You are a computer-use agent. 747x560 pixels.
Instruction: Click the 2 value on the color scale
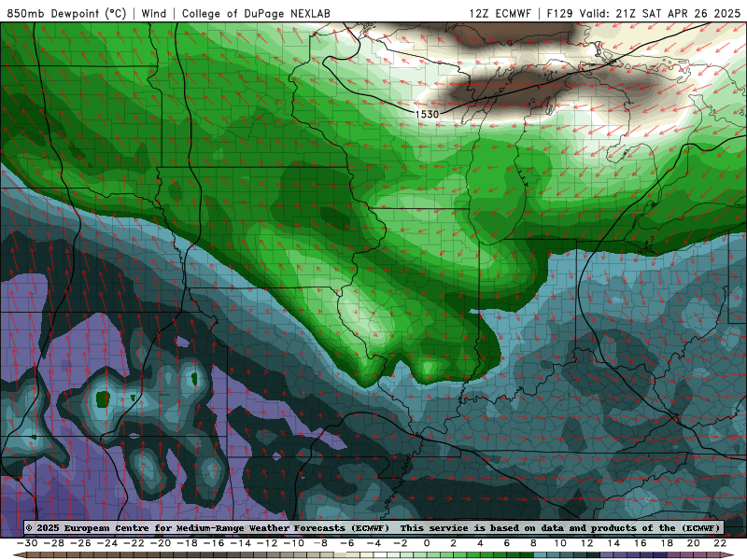[x=453, y=543]
